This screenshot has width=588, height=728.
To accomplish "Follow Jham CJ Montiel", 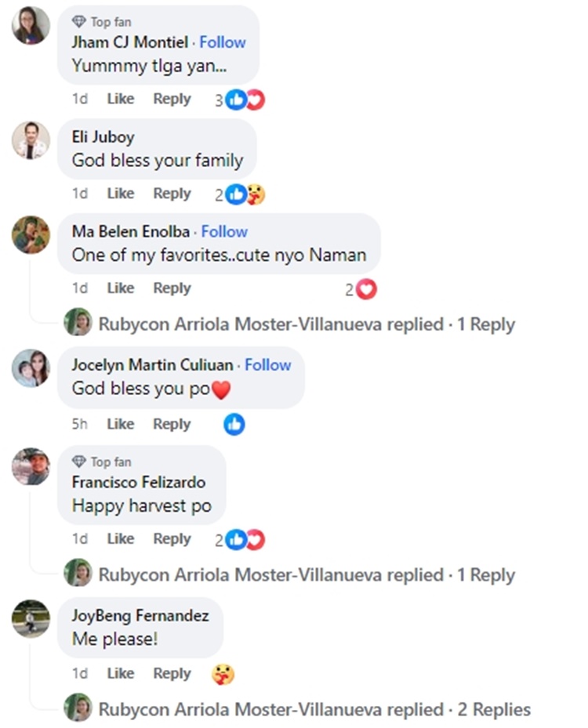I will [223, 42].
